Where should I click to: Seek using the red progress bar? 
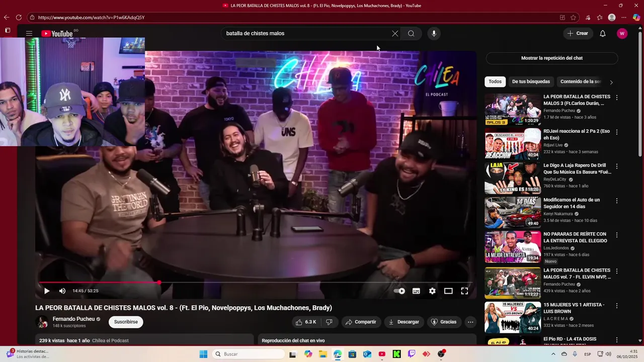pos(256,283)
